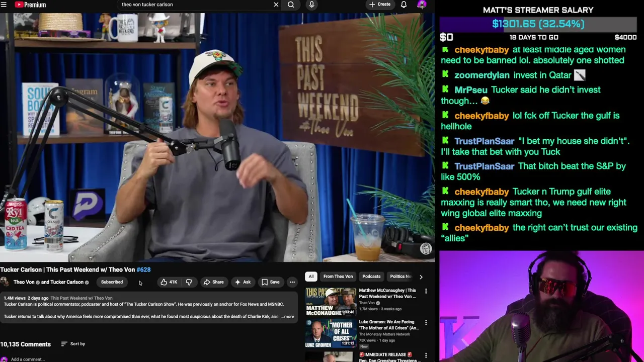Screen dimensions: 644x362
Task: Open options menu for Luke Gromen video
Action: coord(426,323)
